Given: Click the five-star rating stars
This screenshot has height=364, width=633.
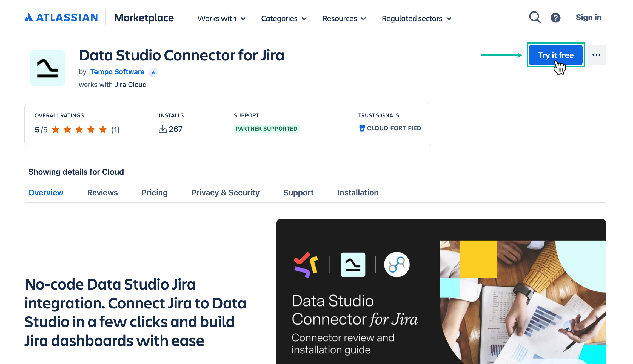Looking at the screenshot, I should (79, 129).
